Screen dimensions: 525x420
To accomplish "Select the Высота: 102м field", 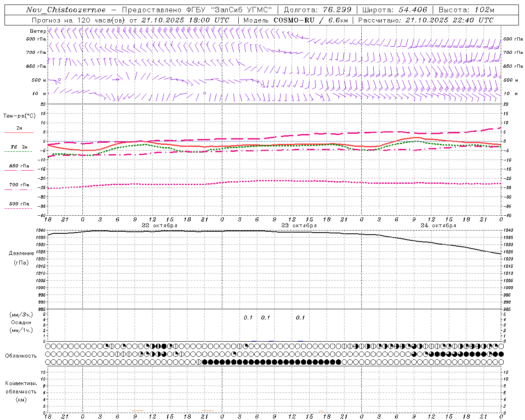I will coord(466,10).
